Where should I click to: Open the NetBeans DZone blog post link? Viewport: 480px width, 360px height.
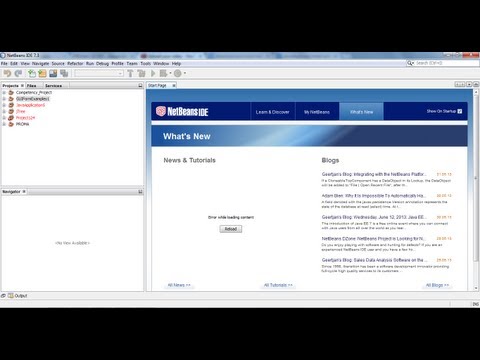[x=374, y=239]
